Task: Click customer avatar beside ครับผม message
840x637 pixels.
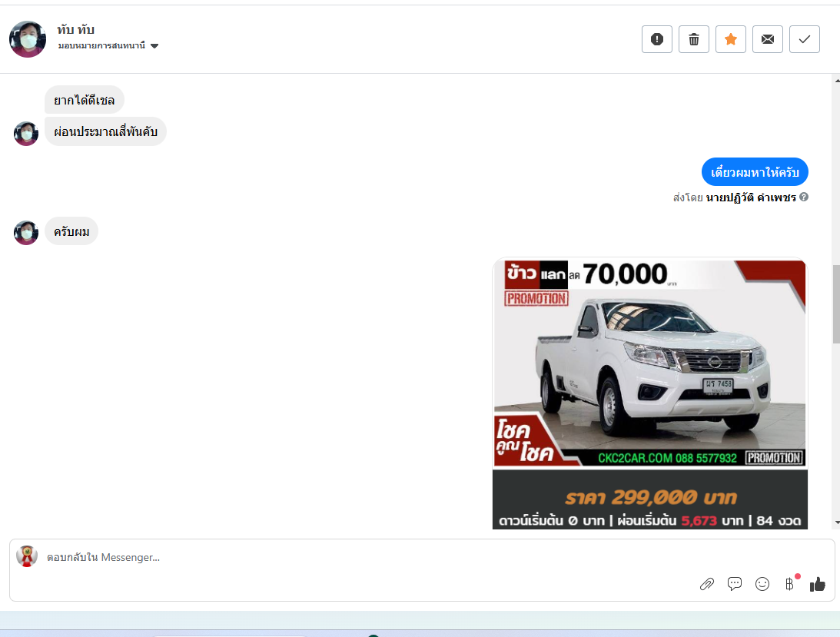Action: [x=25, y=233]
